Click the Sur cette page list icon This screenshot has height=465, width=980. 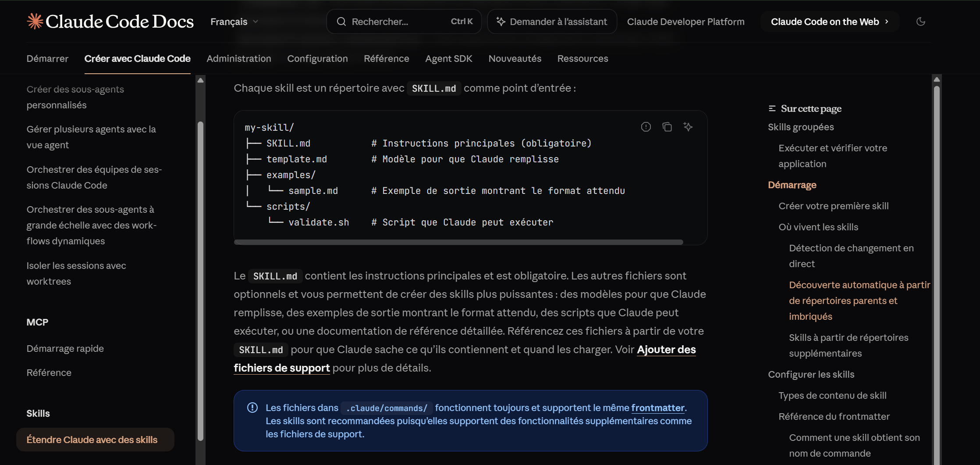[x=772, y=108]
